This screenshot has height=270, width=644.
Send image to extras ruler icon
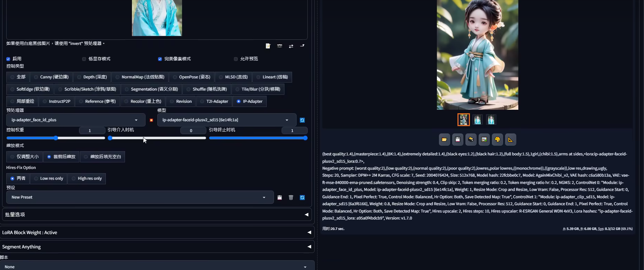pos(510,139)
